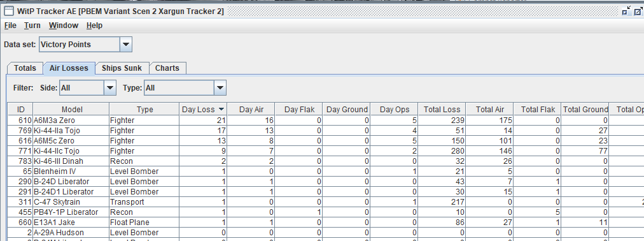Viewport: 644px width, 241px height.
Task: Sort by the Total Ground column header
Action: (x=585, y=110)
